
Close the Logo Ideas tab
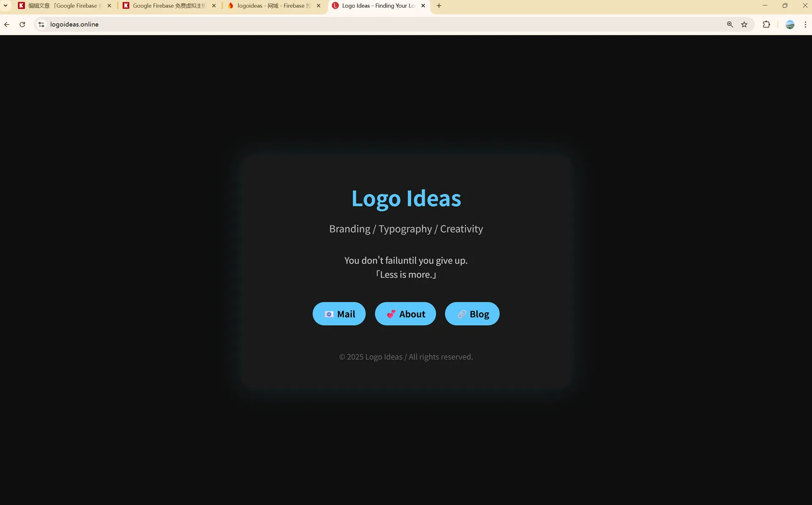pyautogui.click(x=423, y=6)
